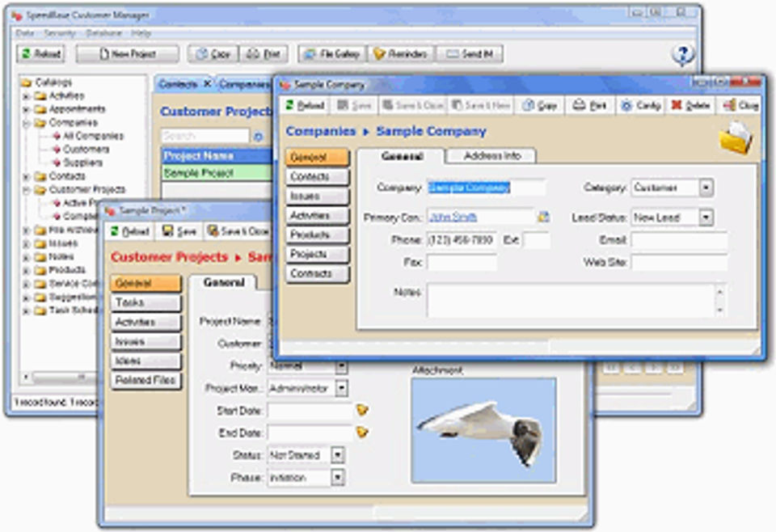Delete the Sample Company record
The width and height of the screenshot is (776, 532).
click(x=690, y=106)
